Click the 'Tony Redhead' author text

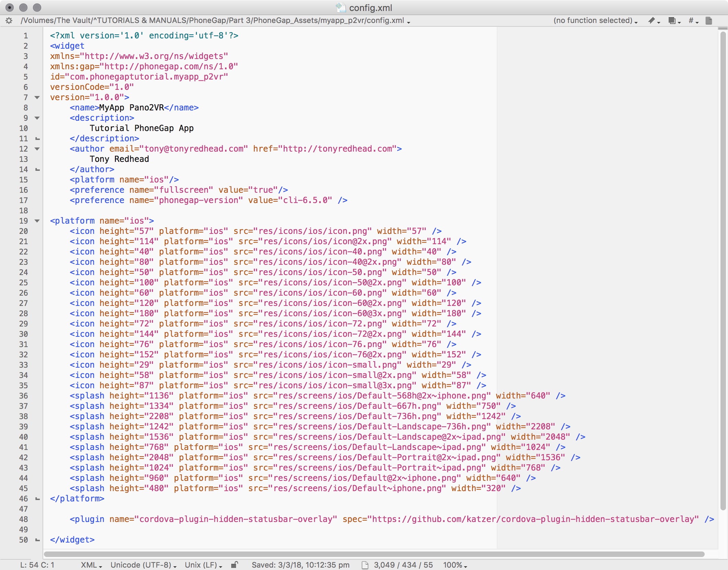[119, 159]
